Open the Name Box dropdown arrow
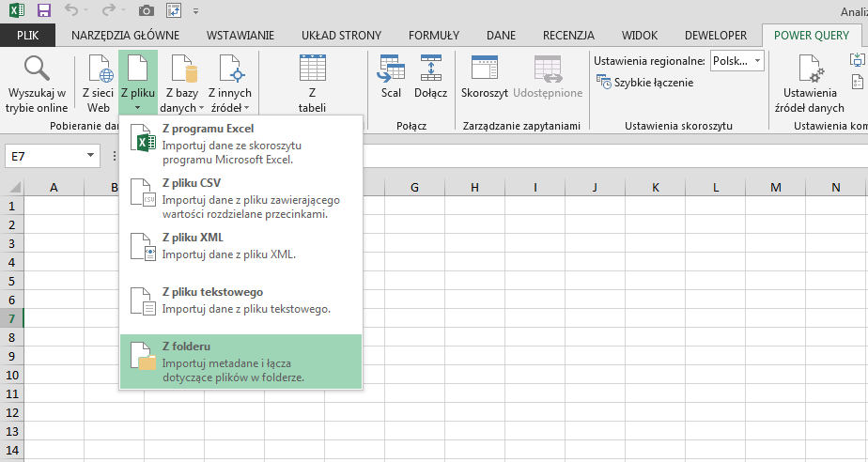The height and width of the screenshot is (462, 868). click(90, 156)
